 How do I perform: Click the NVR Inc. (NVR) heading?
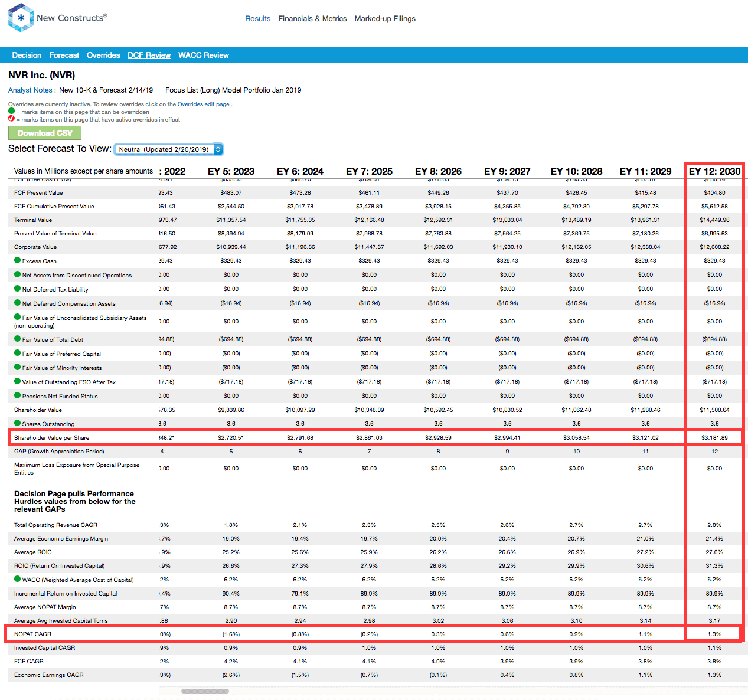click(x=41, y=76)
